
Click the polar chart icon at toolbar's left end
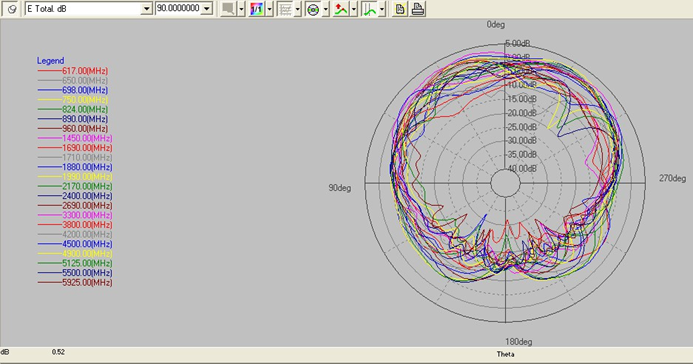tap(11, 9)
